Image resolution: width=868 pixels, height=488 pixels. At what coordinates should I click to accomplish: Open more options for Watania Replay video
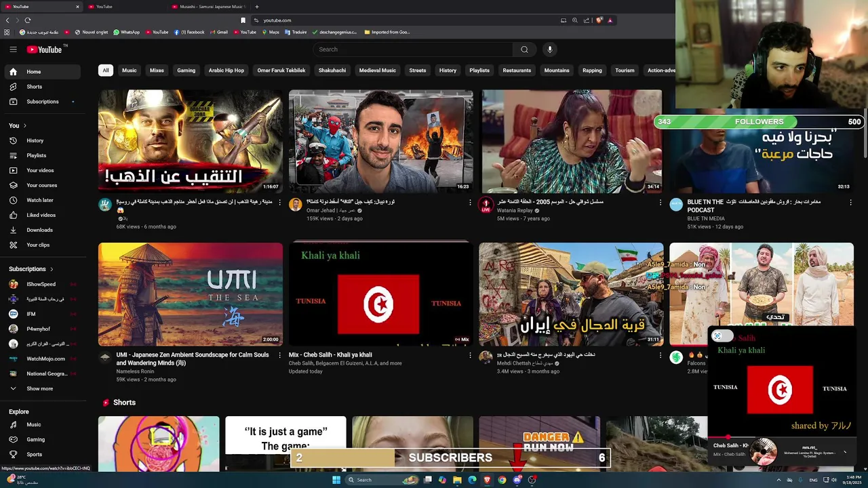660,202
